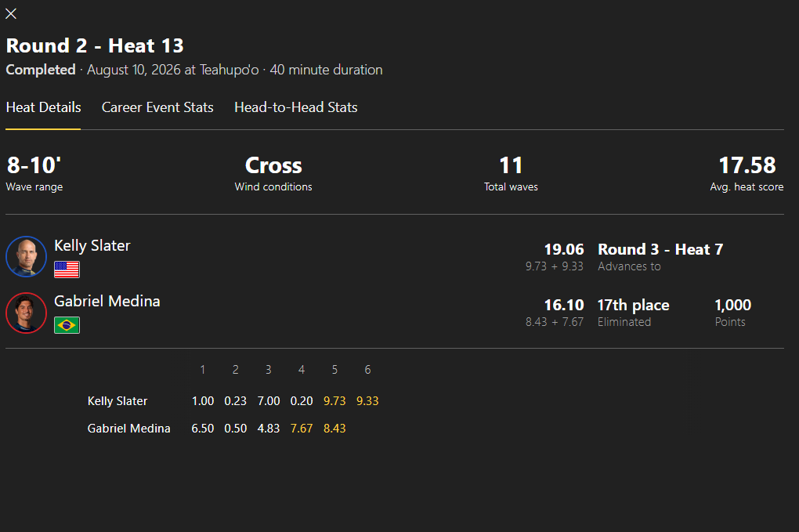The width and height of the screenshot is (799, 532).
Task: Close the heat details panel
Action: click(11, 14)
